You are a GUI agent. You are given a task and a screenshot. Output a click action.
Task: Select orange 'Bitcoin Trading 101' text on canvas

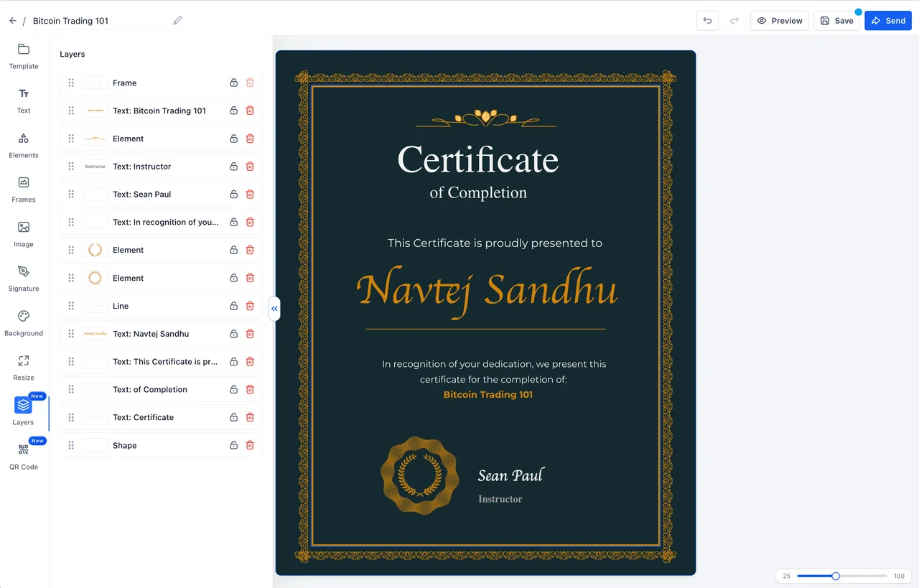pos(488,395)
